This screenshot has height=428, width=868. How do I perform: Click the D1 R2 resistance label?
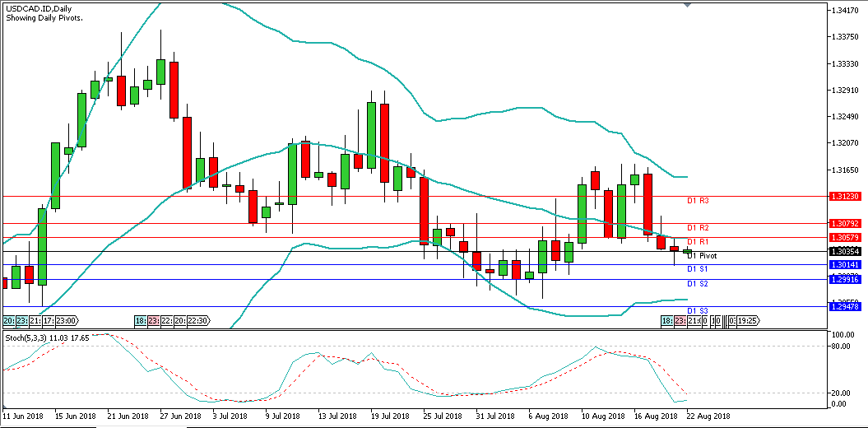coord(698,228)
